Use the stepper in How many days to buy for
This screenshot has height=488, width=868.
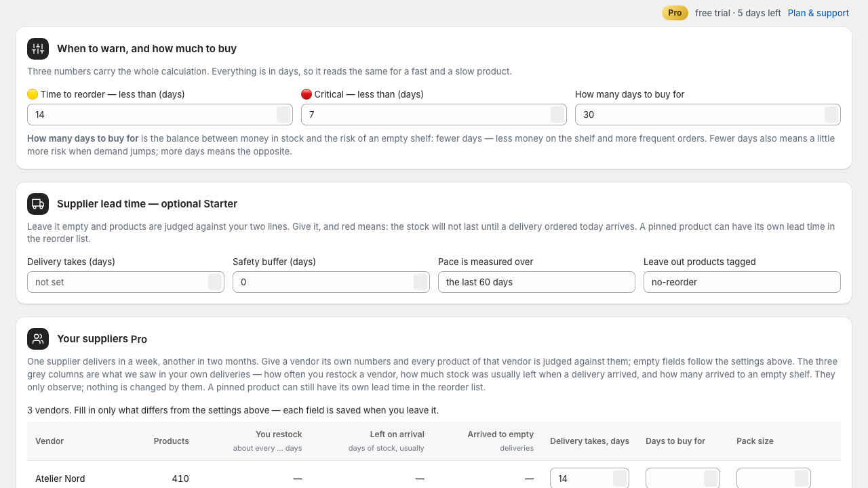point(831,115)
